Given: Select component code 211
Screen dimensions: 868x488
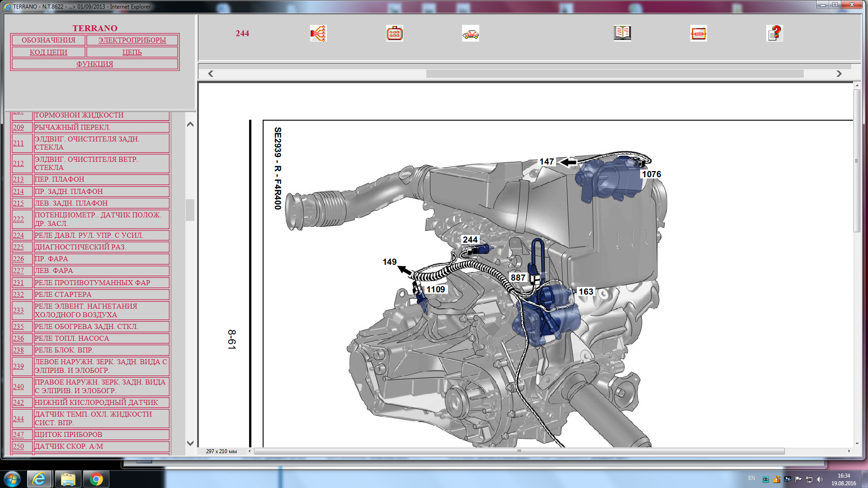Looking at the screenshot, I should click(19, 143).
